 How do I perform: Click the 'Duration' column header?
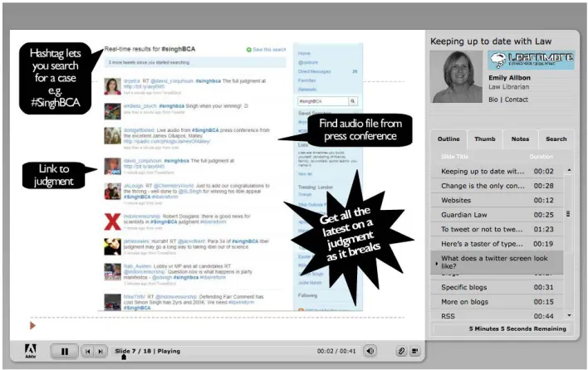coord(541,157)
